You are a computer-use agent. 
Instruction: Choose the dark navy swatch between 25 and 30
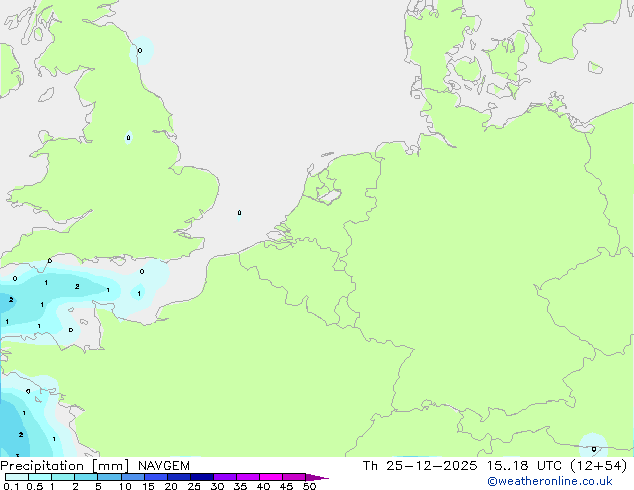click(202, 477)
